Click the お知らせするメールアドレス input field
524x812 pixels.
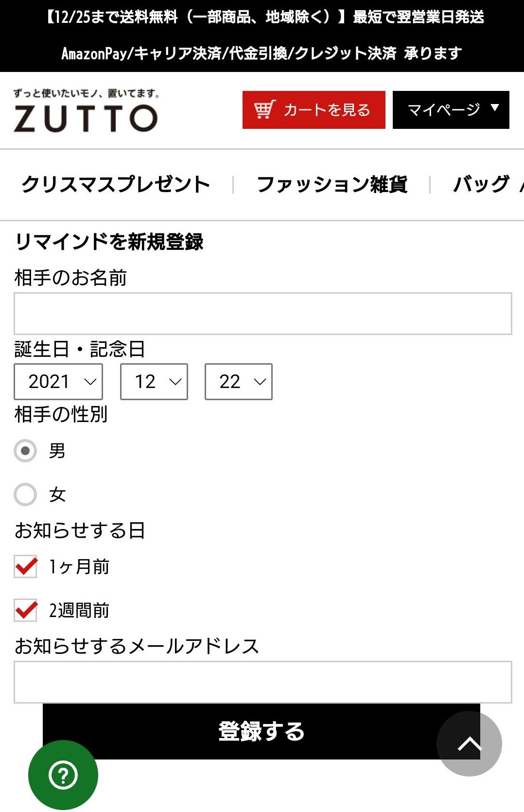tap(262, 682)
